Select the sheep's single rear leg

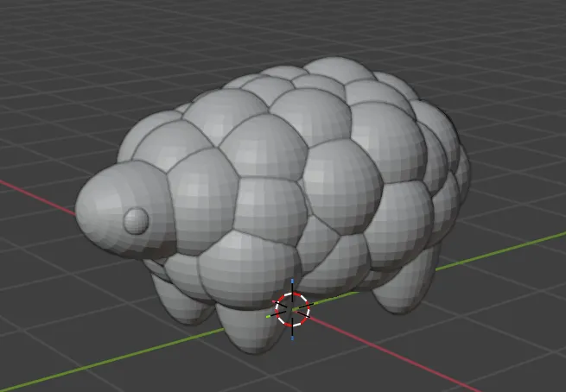[x=406, y=281]
